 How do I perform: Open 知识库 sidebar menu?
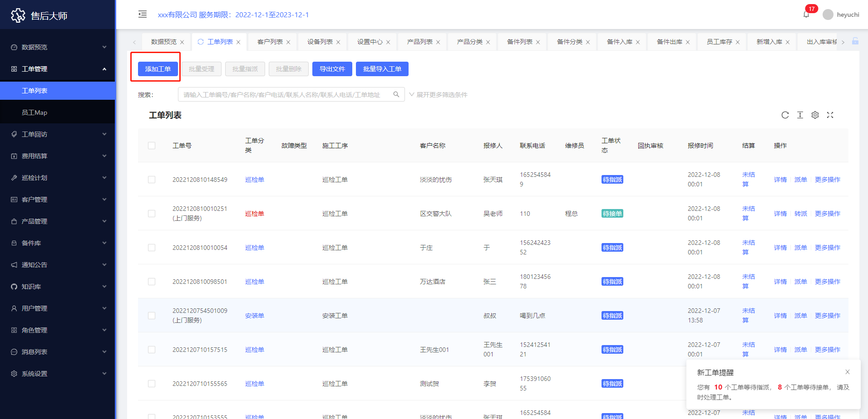(x=58, y=287)
